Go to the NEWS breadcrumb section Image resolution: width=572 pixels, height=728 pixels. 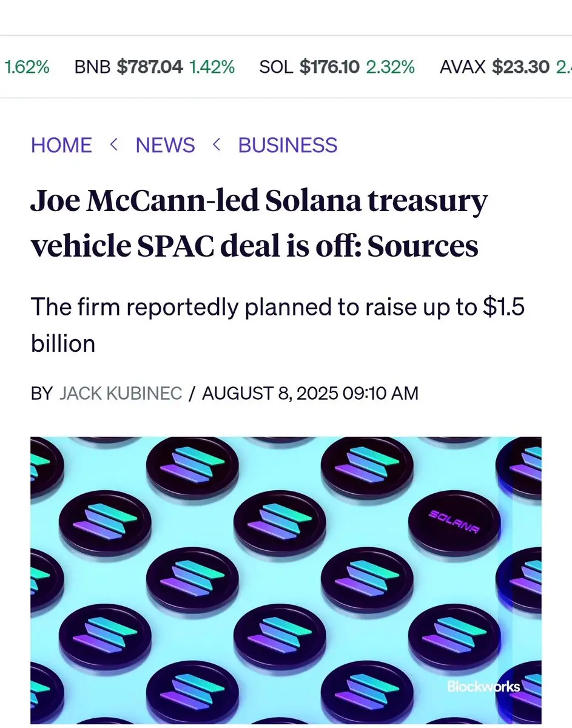[x=165, y=145]
